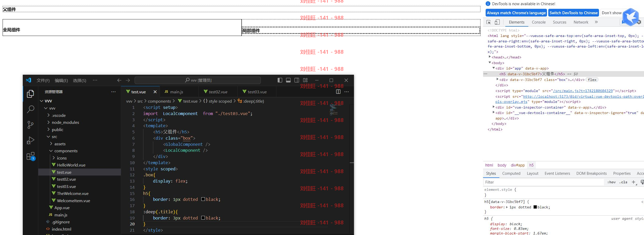Image resolution: width=644 pixels, height=235 pixels.
Task: Switch to the test03.vue editor tab
Action: tap(257, 92)
